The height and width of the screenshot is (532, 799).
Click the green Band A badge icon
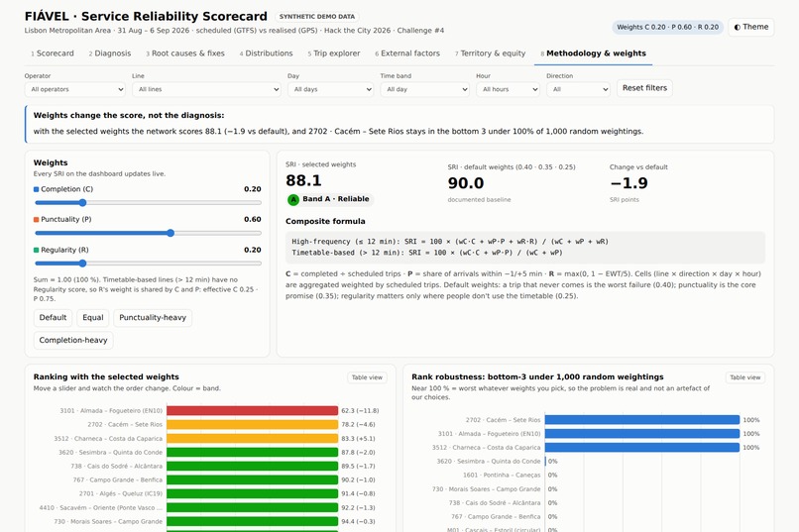pos(293,199)
